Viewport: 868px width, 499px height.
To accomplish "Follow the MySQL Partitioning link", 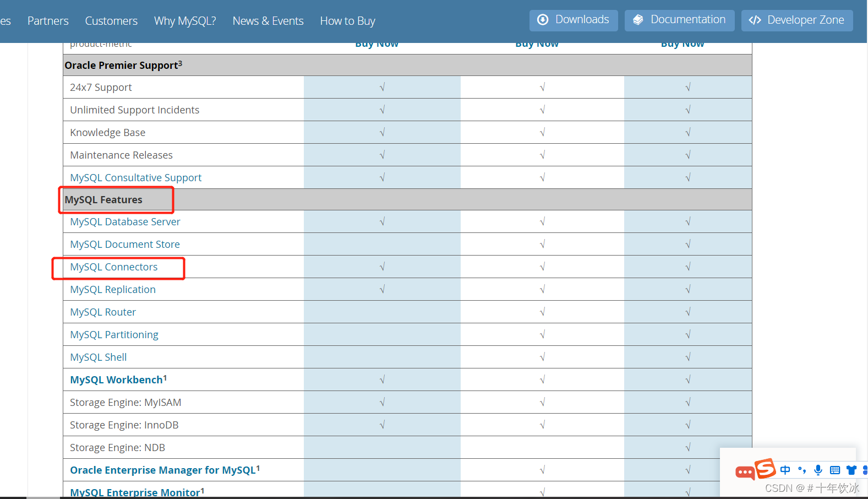I will [x=114, y=334].
